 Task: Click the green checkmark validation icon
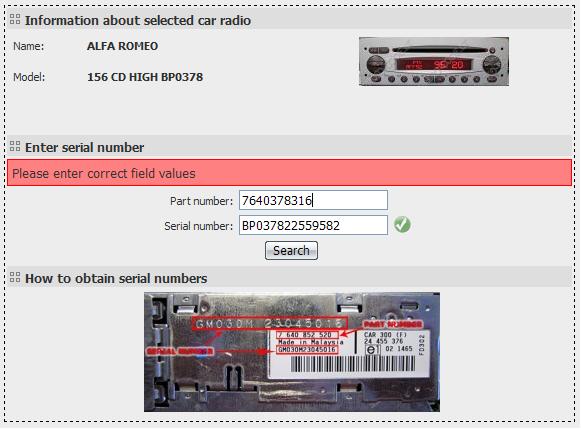402,225
